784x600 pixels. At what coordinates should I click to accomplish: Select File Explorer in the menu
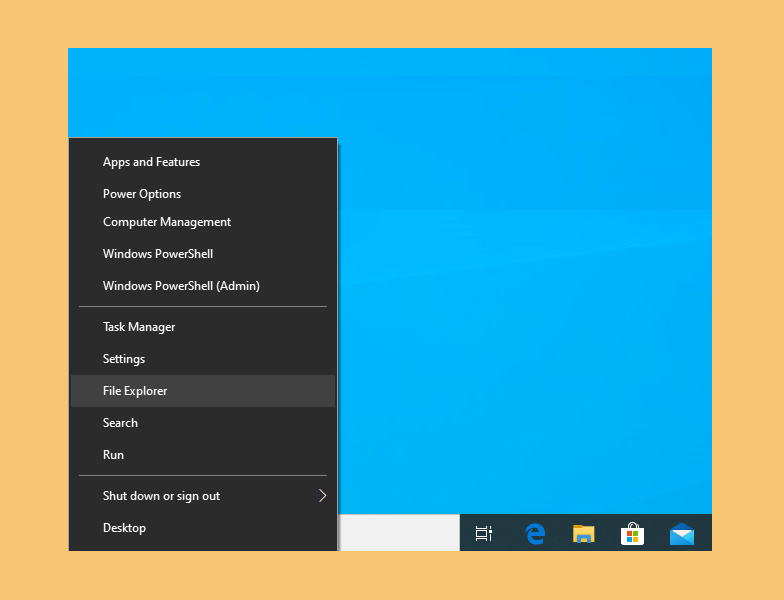[x=202, y=391]
